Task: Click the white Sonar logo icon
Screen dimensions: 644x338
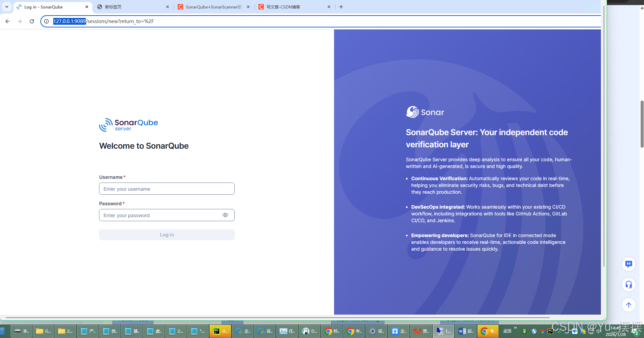Action: coord(412,112)
